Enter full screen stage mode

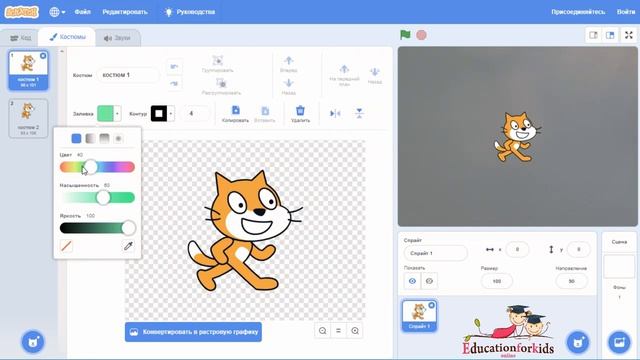pyautogui.click(x=629, y=36)
